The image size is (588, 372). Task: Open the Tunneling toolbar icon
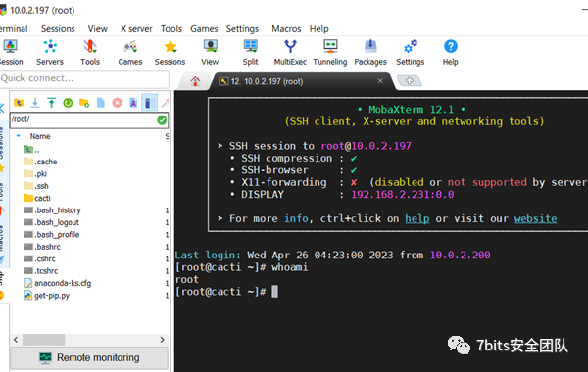(330, 52)
